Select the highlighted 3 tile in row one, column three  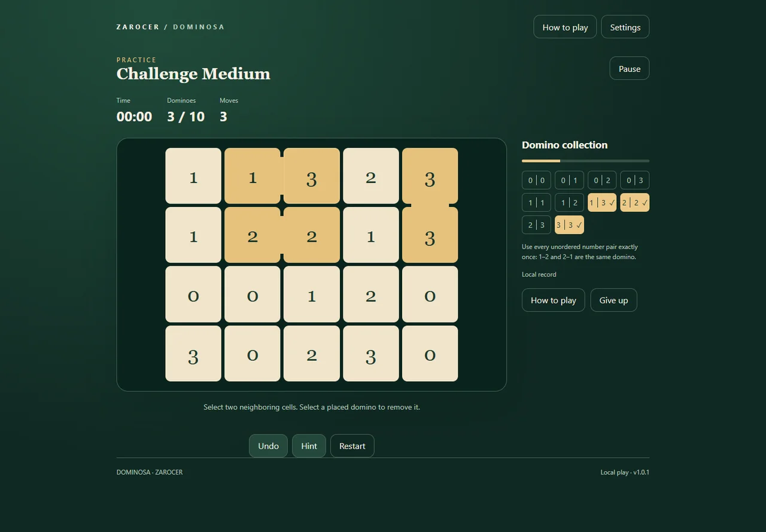point(312,176)
